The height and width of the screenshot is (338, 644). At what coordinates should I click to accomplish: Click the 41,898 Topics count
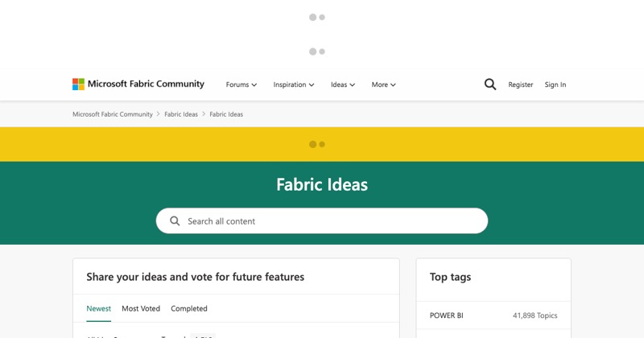click(x=535, y=315)
